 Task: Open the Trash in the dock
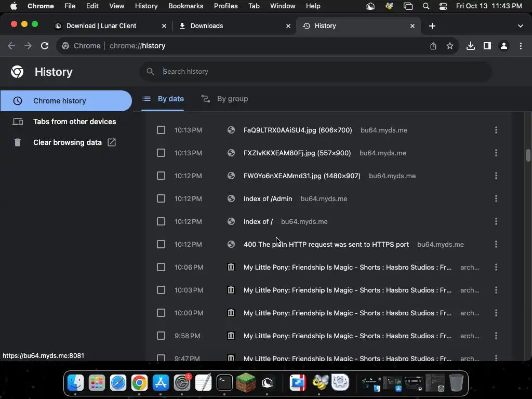click(x=456, y=383)
